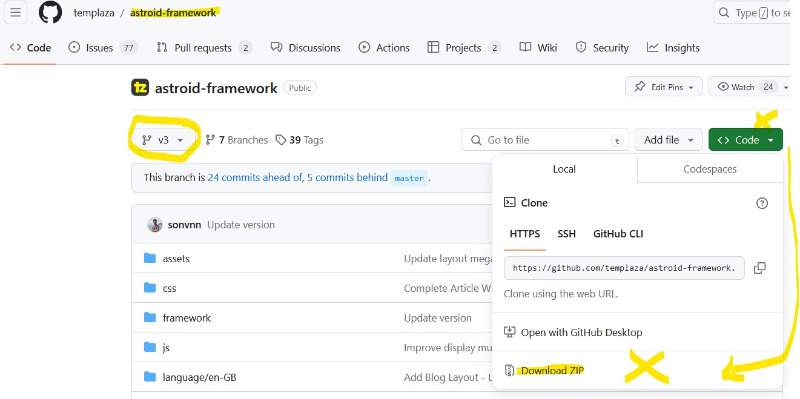Viewport: 800px width, 399px height.
Task: Open 24 commits ahead of link
Action: (x=256, y=178)
